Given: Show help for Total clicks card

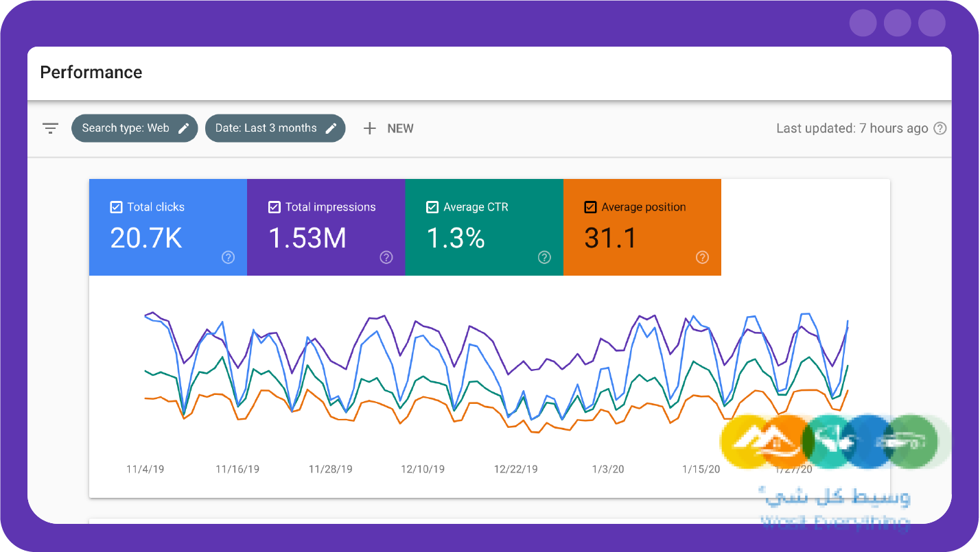Looking at the screenshot, I should coord(229,257).
